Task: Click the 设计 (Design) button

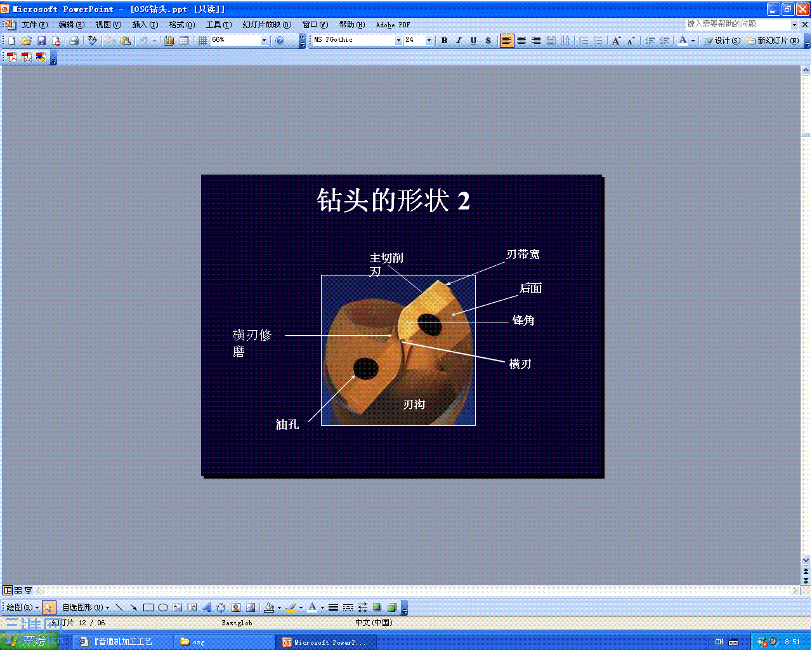Action: click(x=722, y=40)
